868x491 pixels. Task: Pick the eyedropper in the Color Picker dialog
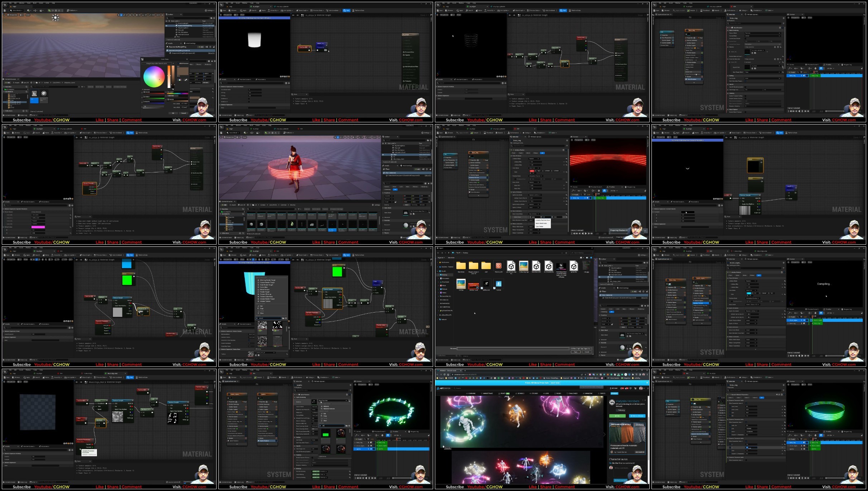[186, 80]
